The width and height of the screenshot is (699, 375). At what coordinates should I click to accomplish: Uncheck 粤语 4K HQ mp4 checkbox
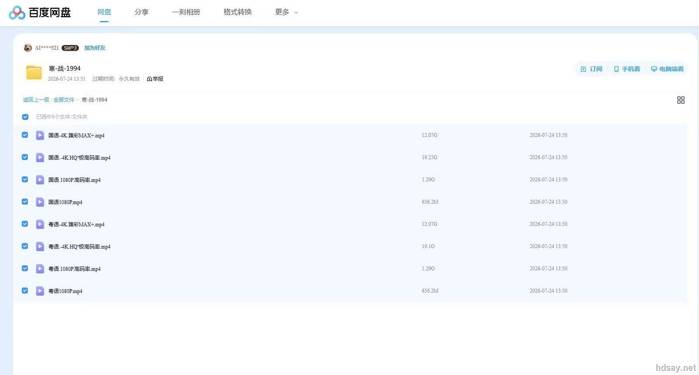(x=25, y=246)
